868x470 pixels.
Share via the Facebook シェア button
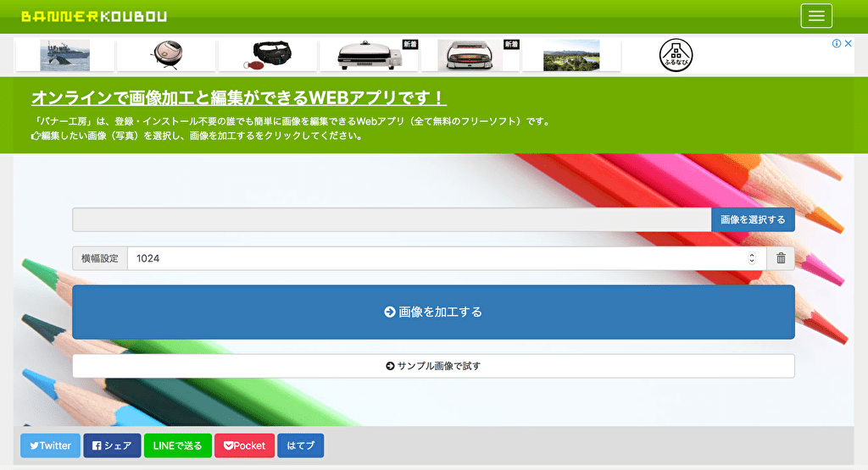112,445
